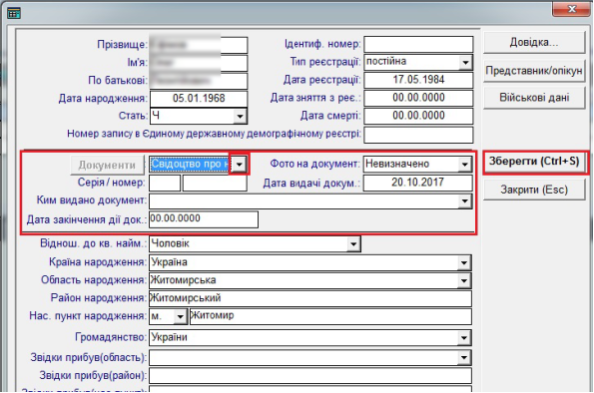Click the По батькові input field

coord(199,81)
